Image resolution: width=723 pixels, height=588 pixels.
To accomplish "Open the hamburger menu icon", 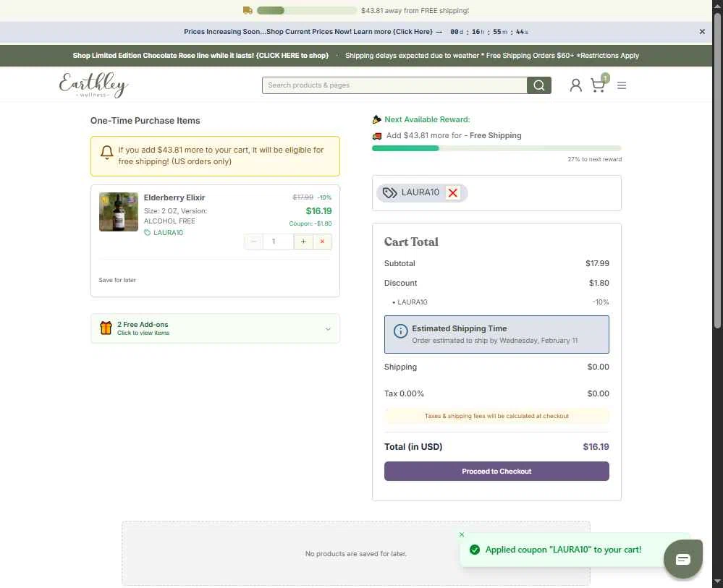I will [622, 85].
